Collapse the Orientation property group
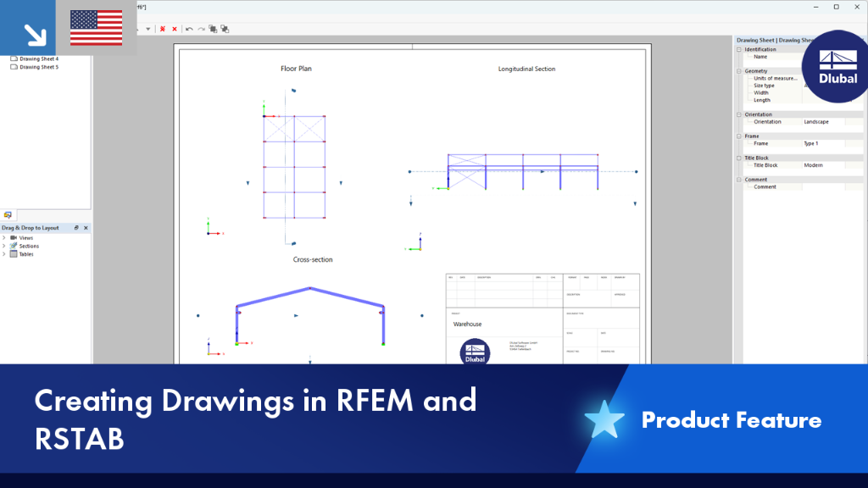Viewport: 868px width, 488px height. point(739,114)
